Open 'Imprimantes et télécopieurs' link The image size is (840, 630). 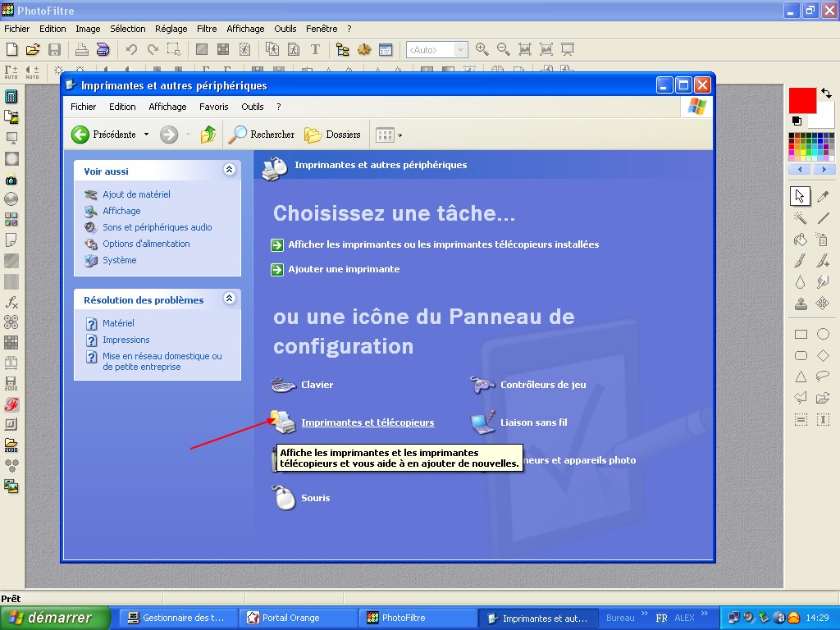(x=367, y=422)
